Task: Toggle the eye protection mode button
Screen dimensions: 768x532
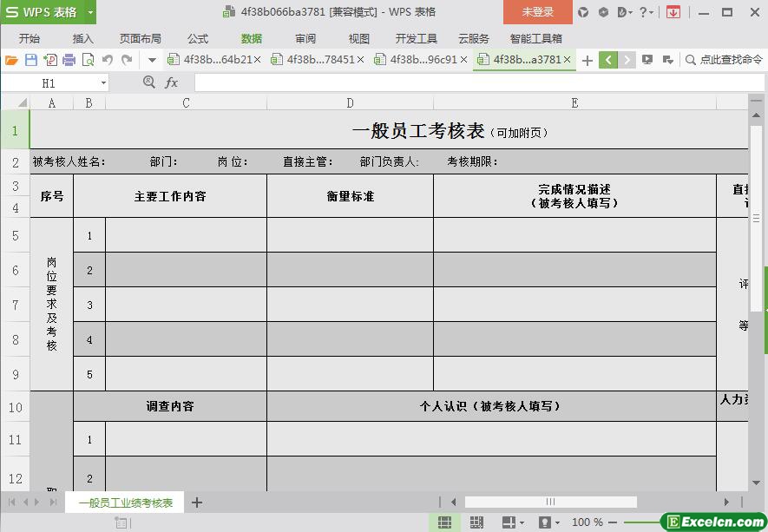Action: [x=544, y=522]
